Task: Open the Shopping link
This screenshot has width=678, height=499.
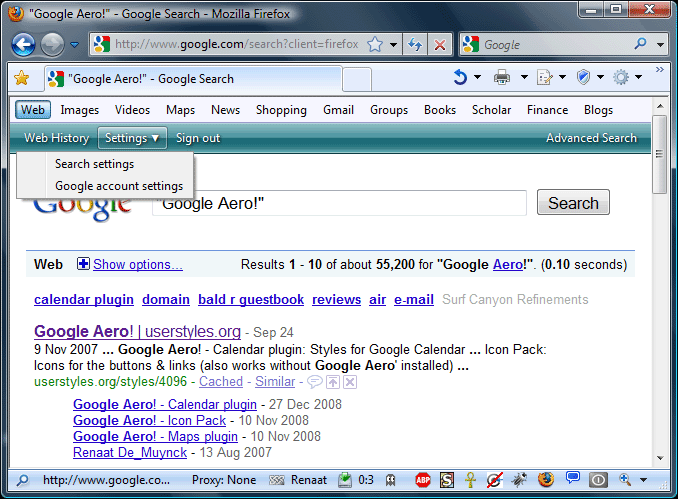Action: [x=281, y=110]
